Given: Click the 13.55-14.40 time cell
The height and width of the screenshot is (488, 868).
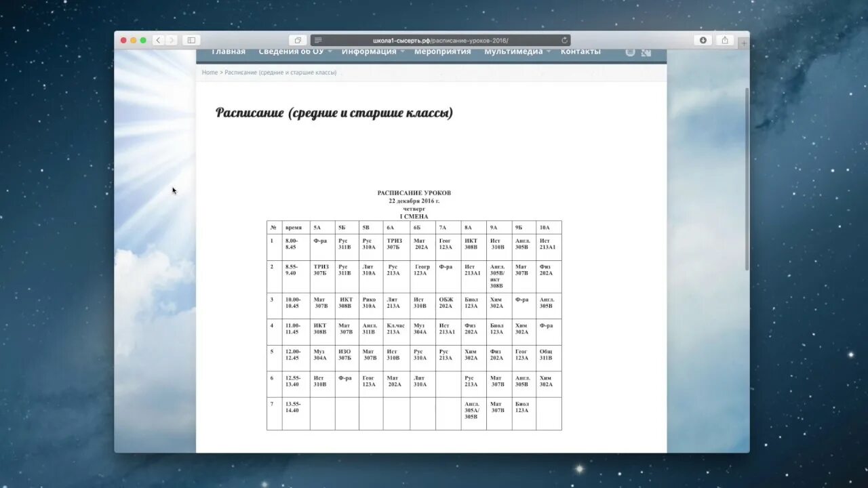Looking at the screenshot, I should click(296, 413).
